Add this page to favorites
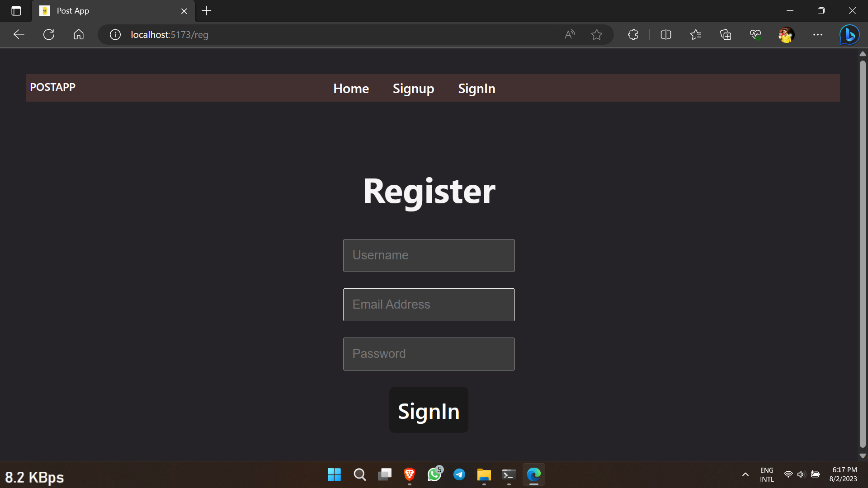This screenshot has height=488, width=868. (597, 34)
